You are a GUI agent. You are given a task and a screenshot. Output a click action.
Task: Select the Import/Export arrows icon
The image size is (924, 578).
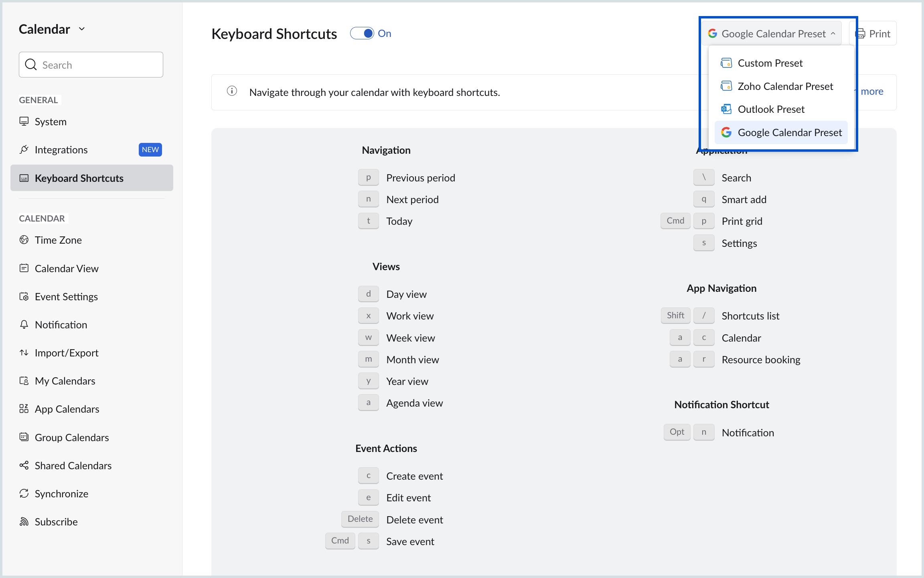pos(24,352)
